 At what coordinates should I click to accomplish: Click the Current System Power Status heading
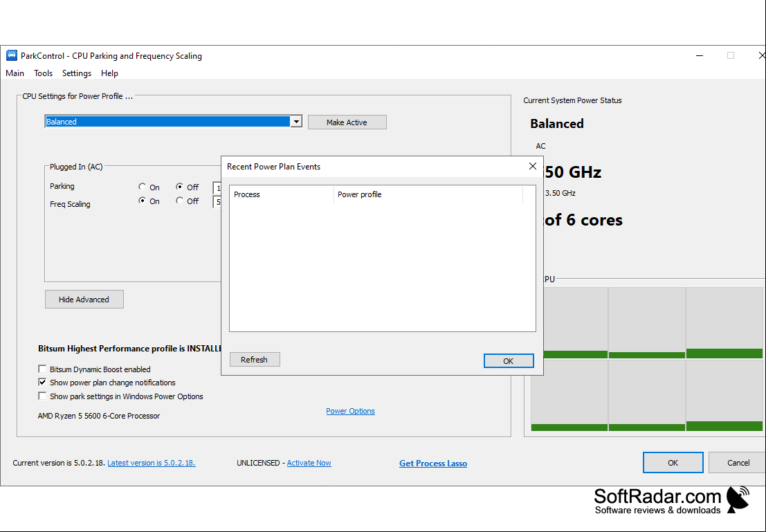[572, 100]
